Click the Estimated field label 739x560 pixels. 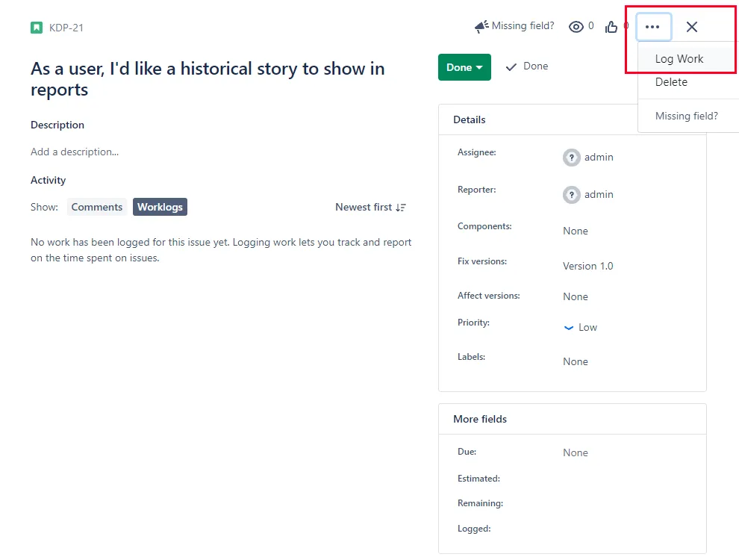(478, 479)
